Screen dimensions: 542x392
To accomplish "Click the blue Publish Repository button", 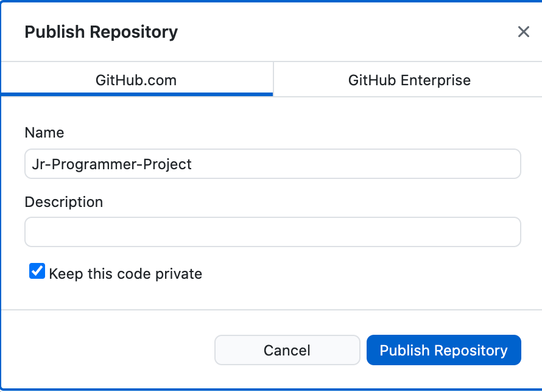I will [x=443, y=350].
